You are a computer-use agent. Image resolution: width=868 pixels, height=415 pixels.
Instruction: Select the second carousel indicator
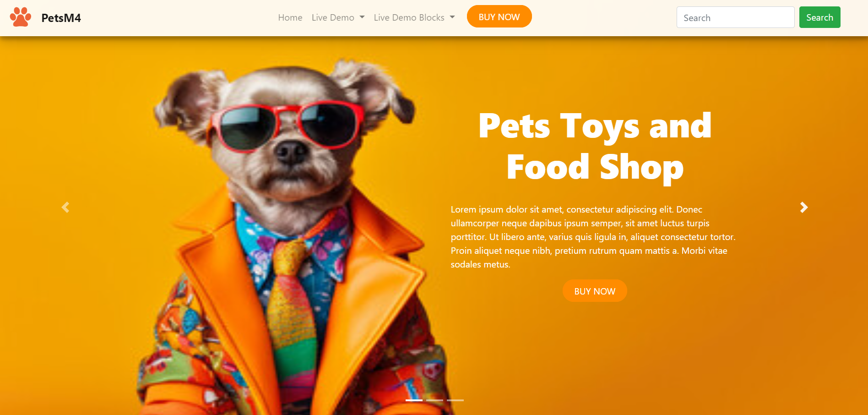(x=434, y=400)
